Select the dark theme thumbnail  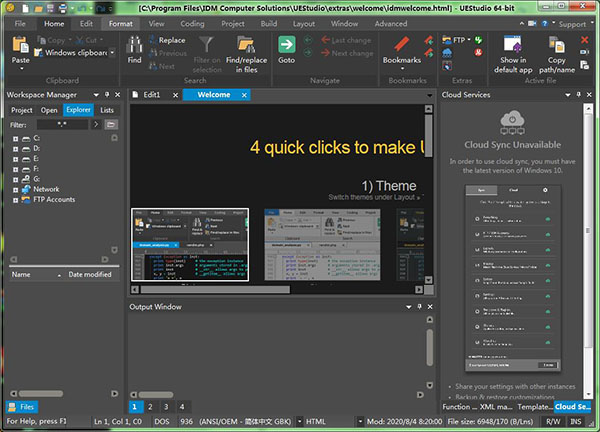[190, 245]
